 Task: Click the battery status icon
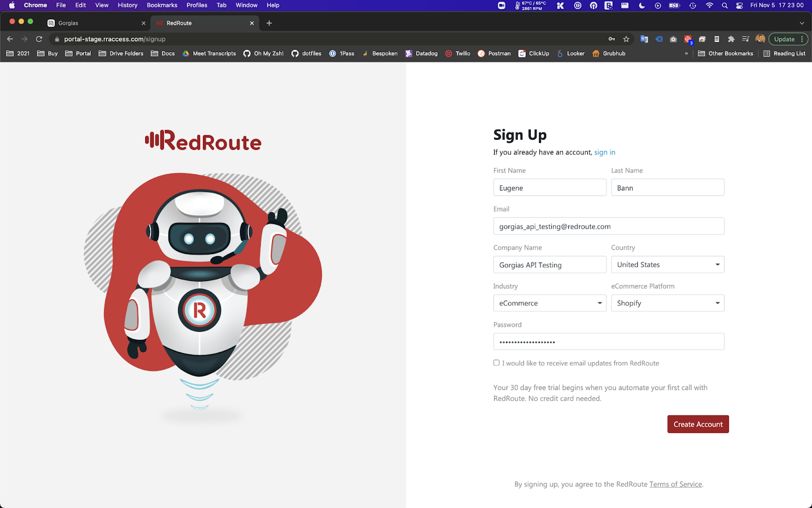tap(674, 5)
